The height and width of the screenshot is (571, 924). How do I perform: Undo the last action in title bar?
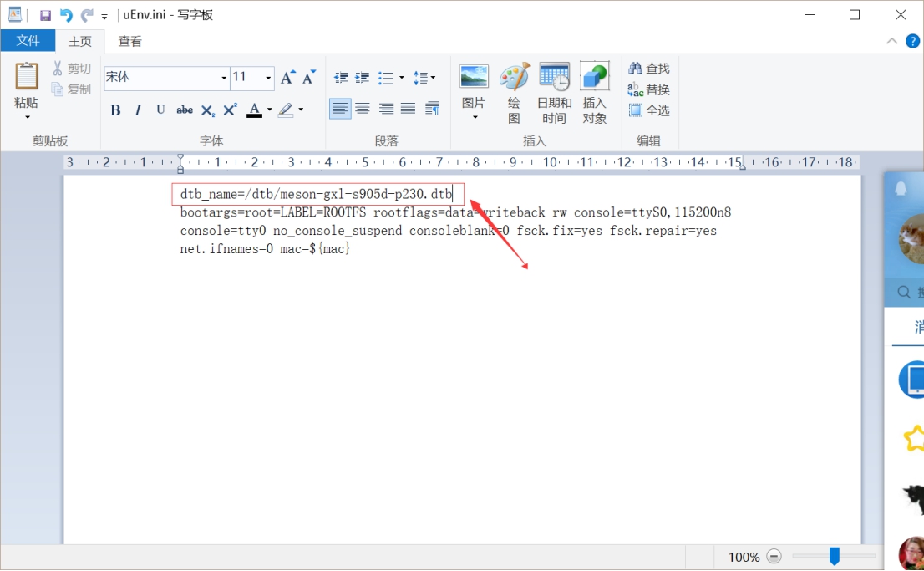point(66,15)
